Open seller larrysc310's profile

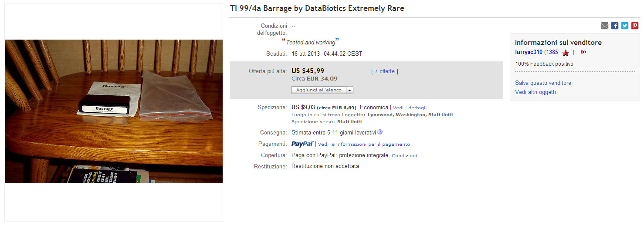(529, 52)
